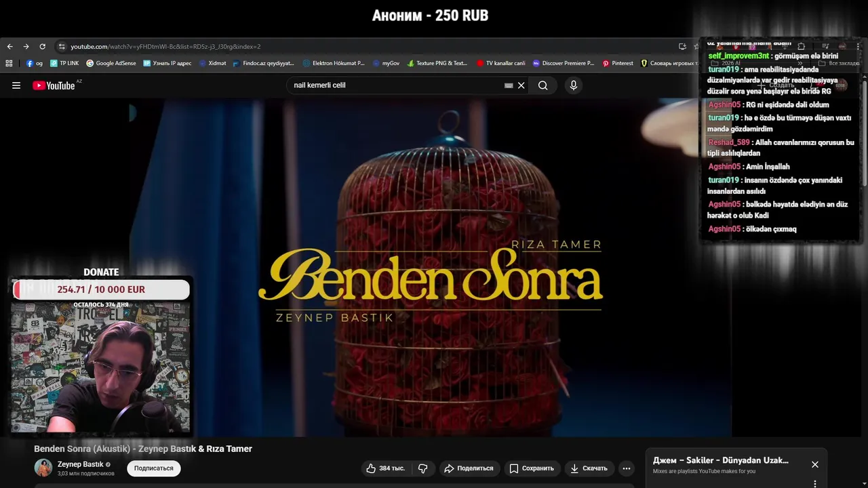
Task: Close the Джем mix playlist panel
Action: (x=815, y=464)
